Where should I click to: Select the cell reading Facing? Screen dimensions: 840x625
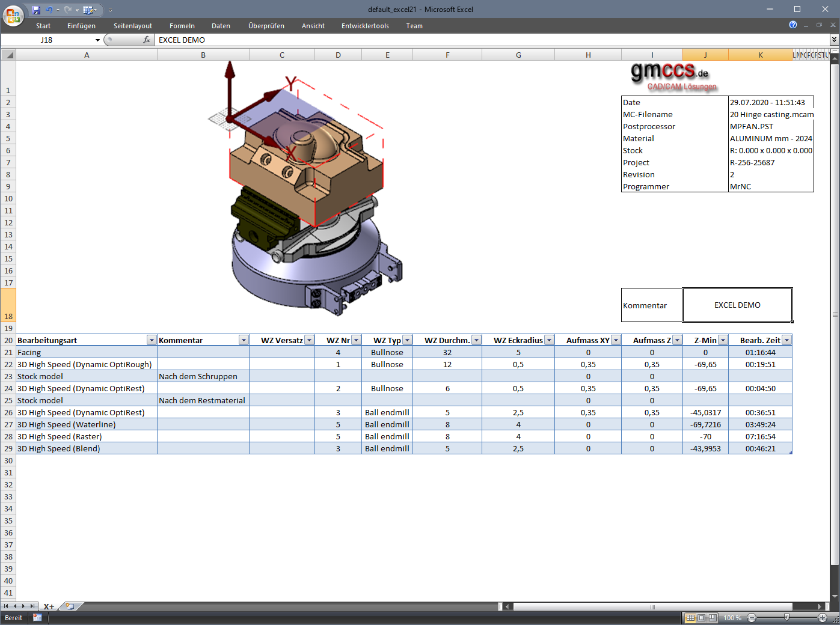(x=87, y=352)
